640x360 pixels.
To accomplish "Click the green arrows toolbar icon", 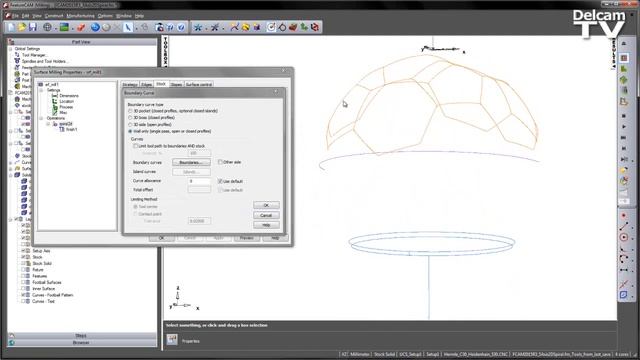I will click(304, 27).
